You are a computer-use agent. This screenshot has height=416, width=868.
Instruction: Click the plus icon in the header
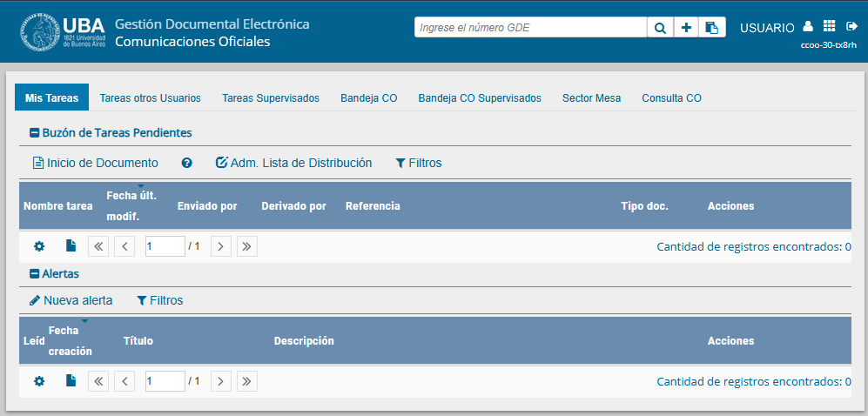pos(686,28)
